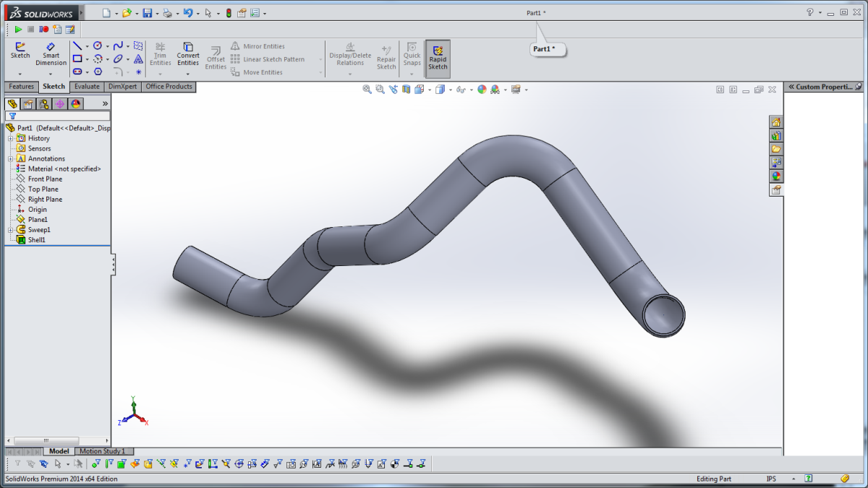The width and height of the screenshot is (868, 488).
Task: Open the Sketch button dropdown arrow
Action: [x=20, y=74]
